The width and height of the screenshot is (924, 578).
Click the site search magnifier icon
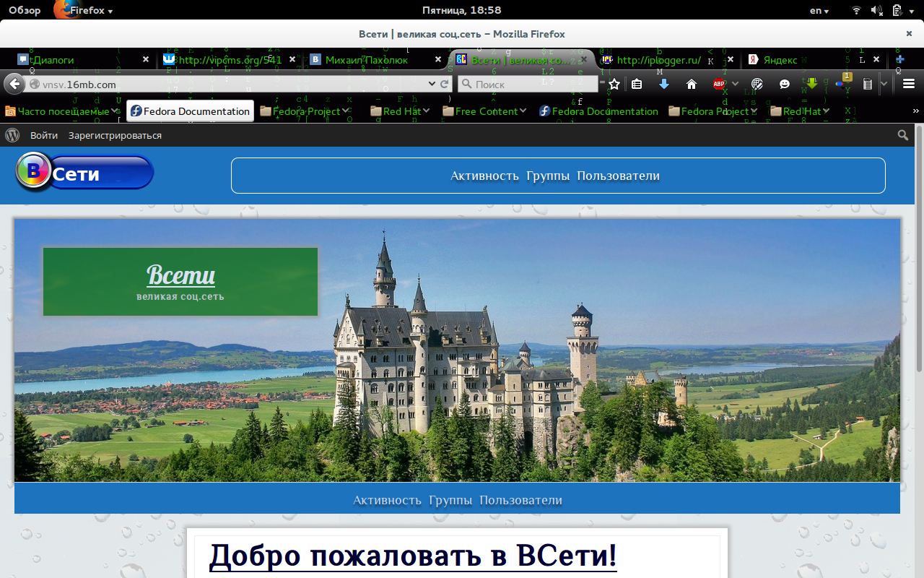(903, 135)
